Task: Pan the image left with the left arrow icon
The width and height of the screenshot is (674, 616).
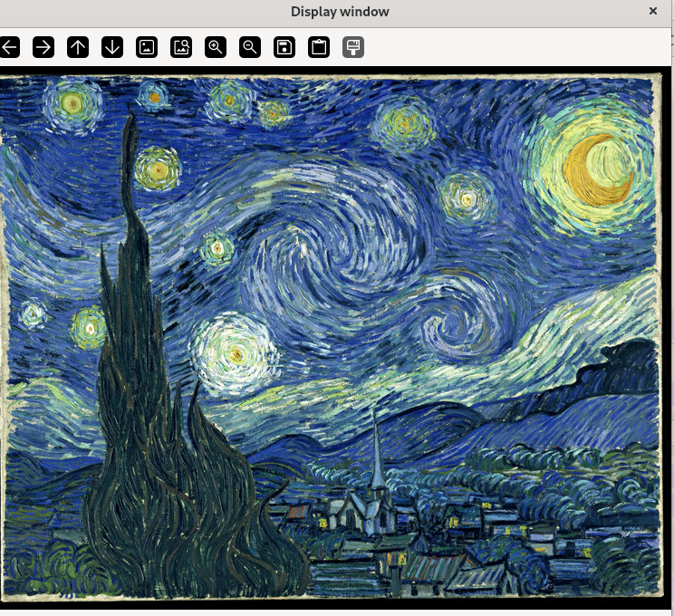Action: [9, 47]
